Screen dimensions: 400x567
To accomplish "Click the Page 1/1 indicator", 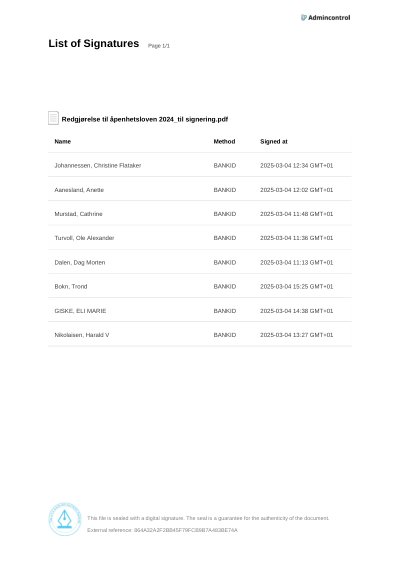I will coord(159,46).
